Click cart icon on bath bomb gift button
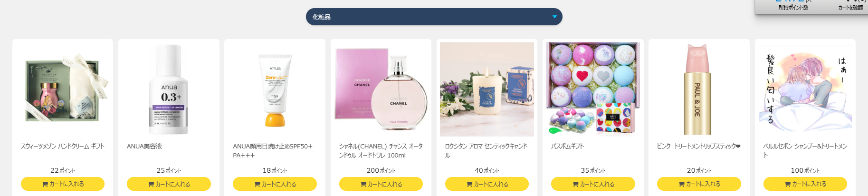 click(575, 184)
